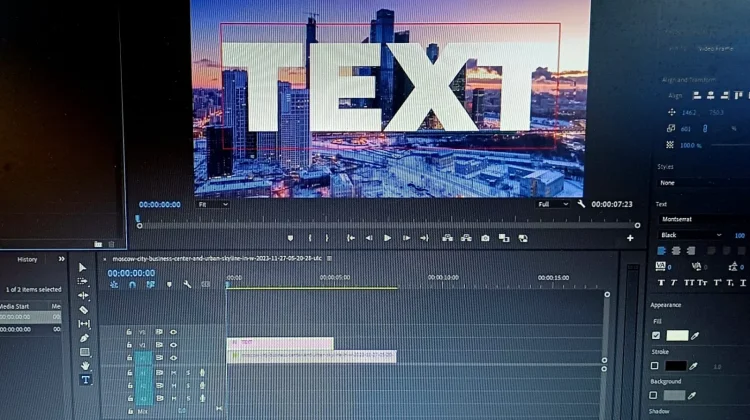Switch to the History tab
Image resolution: width=750 pixels, height=420 pixels.
(27, 259)
